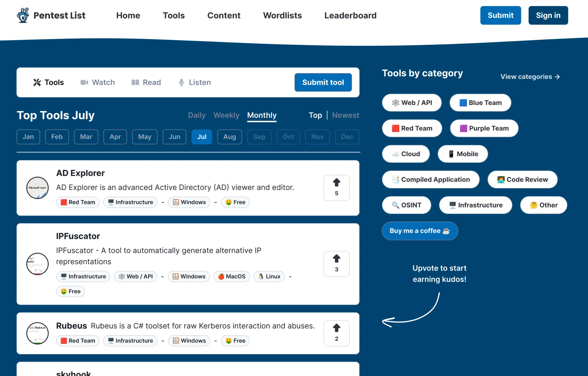Switch to the Read tab
The image size is (588, 376).
pyautogui.click(x=146, y=82)
